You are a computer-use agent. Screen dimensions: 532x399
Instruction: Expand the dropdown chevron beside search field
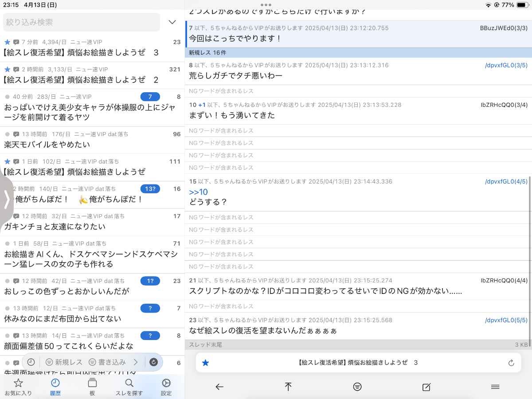click(x=172, y=22)
